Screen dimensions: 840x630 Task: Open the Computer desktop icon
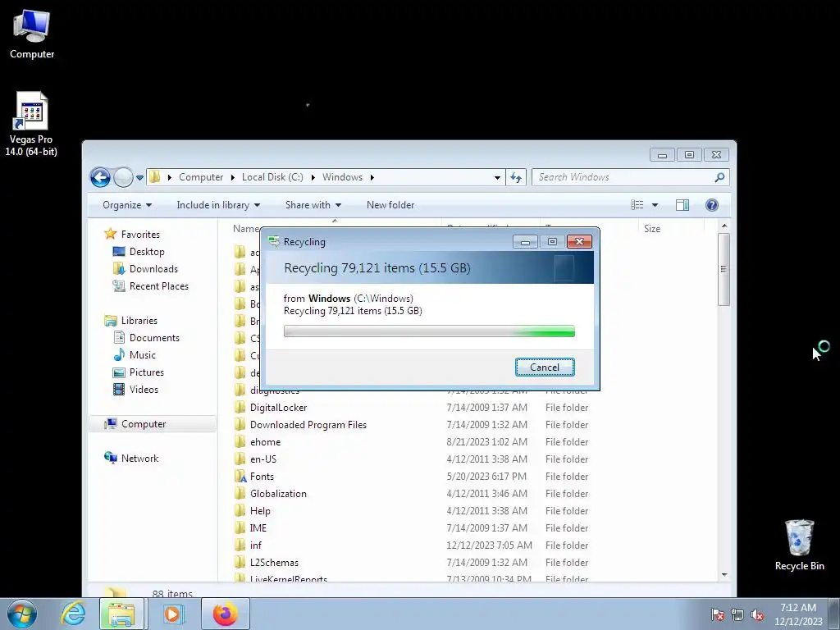(x=32, y=34)
